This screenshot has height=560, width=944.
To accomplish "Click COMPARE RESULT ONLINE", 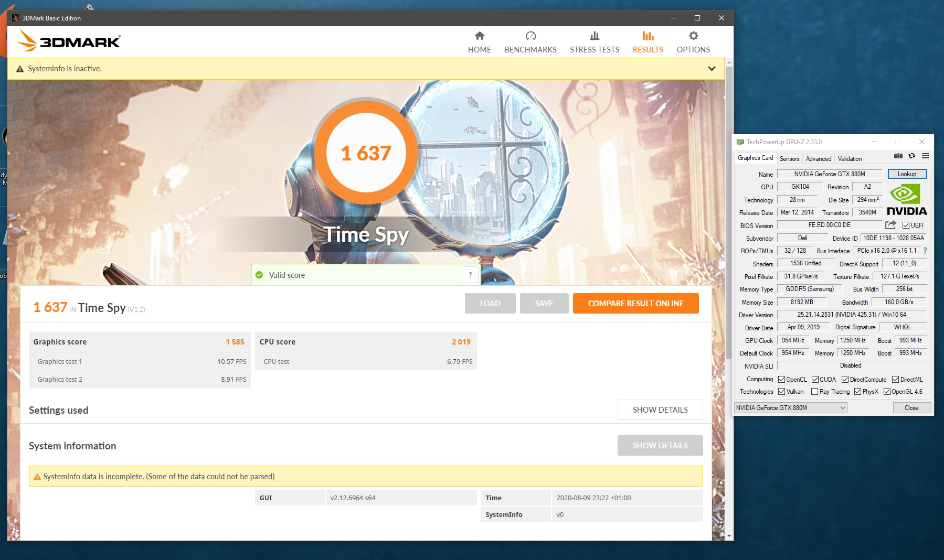I will tap(635, 303).
